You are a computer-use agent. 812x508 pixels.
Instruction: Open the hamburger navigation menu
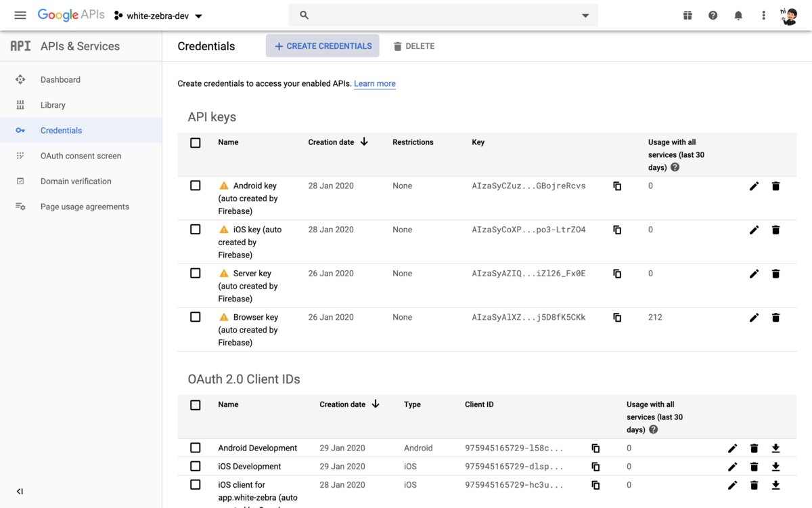point(20,15)
